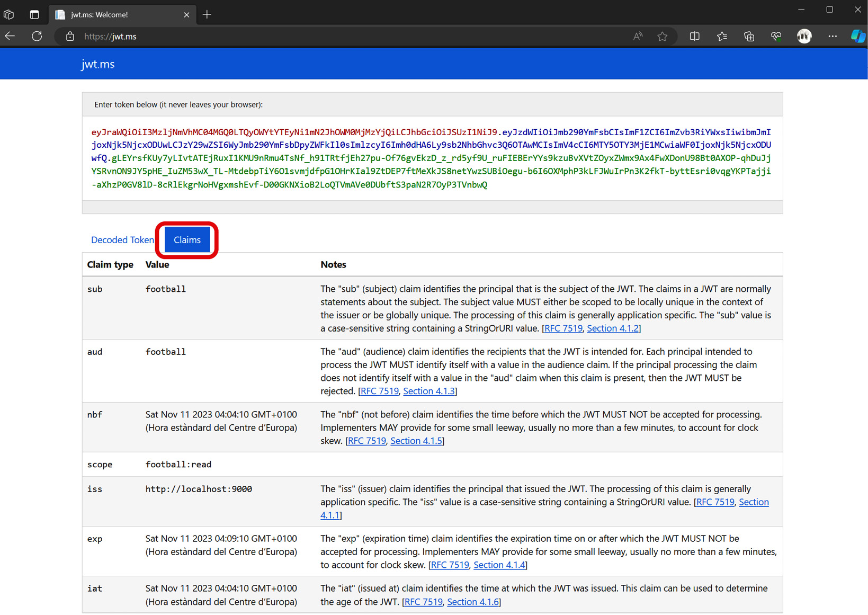Viewport: 868px width, 615px height.
Task: Open Browser essentials heart icon
Action: point(776,36)
